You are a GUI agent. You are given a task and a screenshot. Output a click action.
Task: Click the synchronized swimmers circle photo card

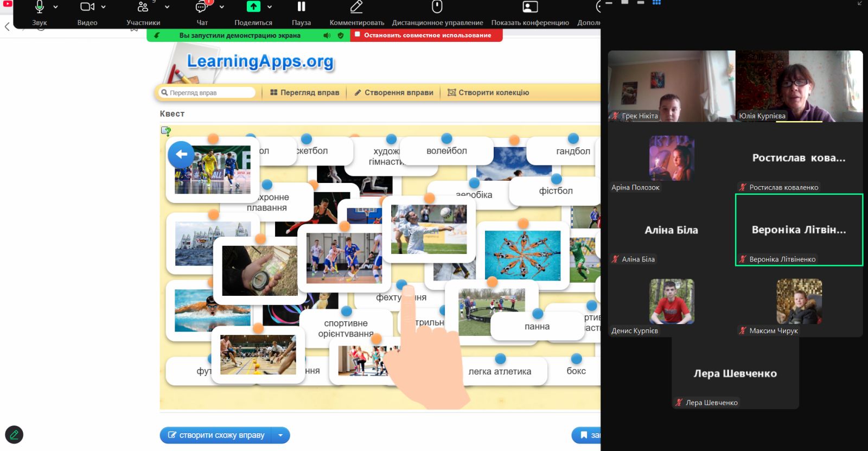[x=522, y=256]
